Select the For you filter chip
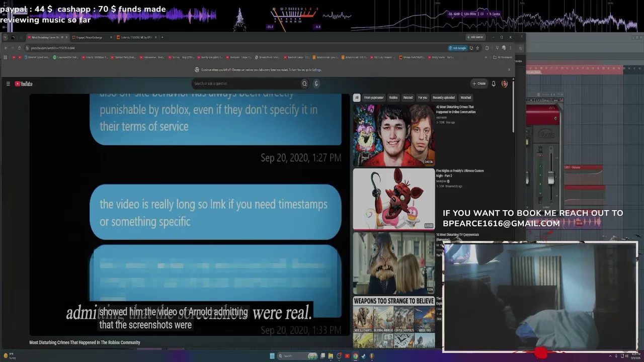Image resolution: width=644 pixels, height=362 pixels. click(x=423, y=98)
